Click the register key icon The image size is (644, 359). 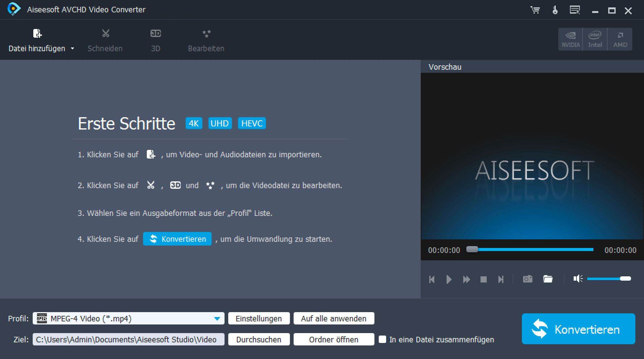pyautogui.click(x=555, y=10)
